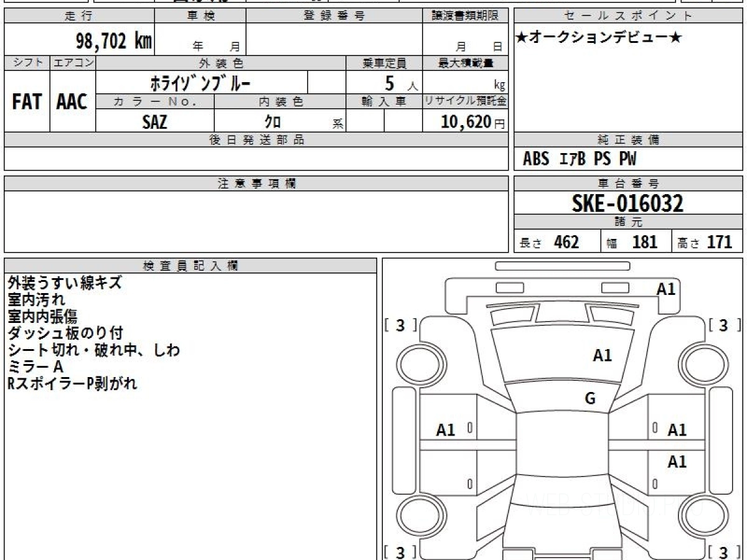This screenshot has width=747, height=560.
Task: Click the 輸入車 header
Action: tap(384, 101)
